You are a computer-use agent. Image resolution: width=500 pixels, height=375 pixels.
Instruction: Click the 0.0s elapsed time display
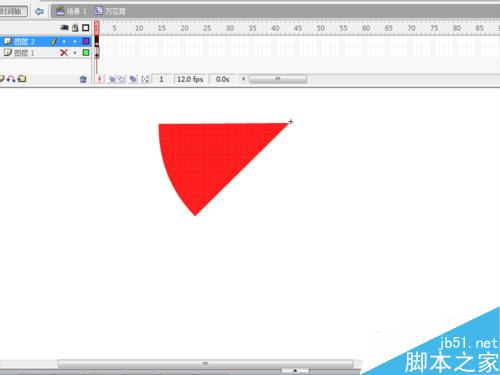point(222,79)
